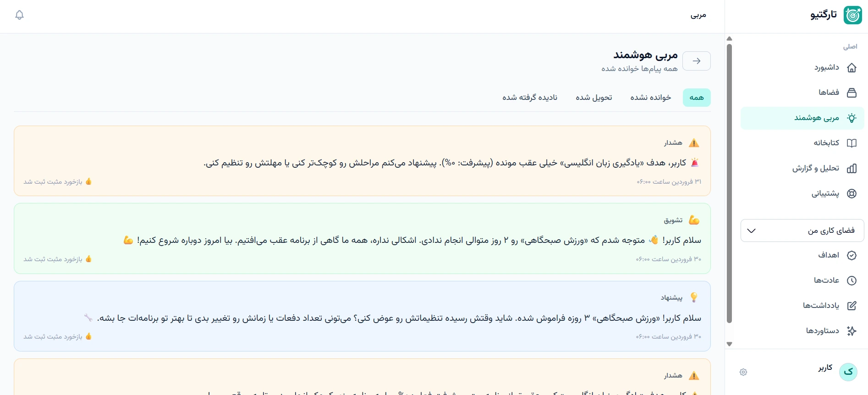
Task: Open تحلیل و گزارش chart item
Action: (x=802, y=168)
